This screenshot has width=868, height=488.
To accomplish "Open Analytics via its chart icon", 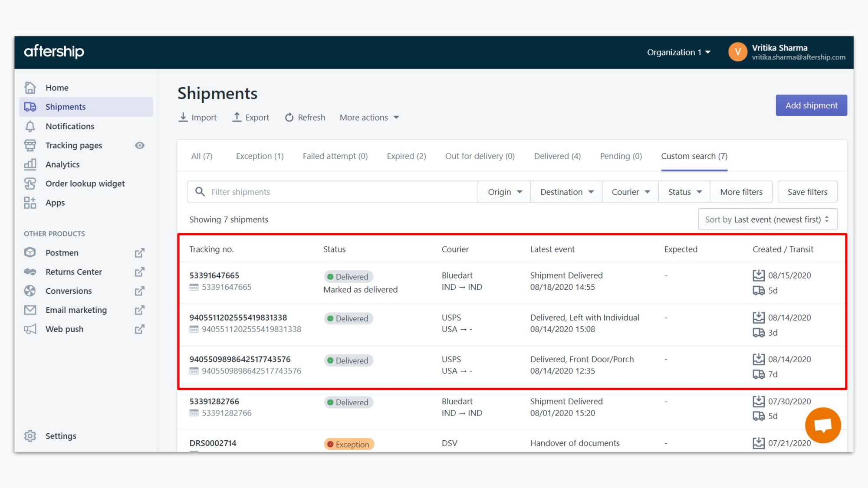I will coord(30,164).
